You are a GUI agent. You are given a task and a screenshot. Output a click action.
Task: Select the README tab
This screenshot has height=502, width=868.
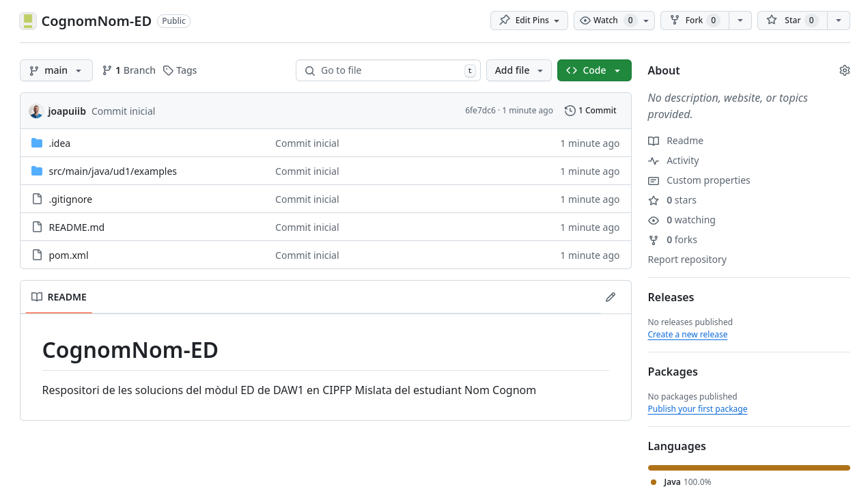pyautogui.click(x=59, y=297)
